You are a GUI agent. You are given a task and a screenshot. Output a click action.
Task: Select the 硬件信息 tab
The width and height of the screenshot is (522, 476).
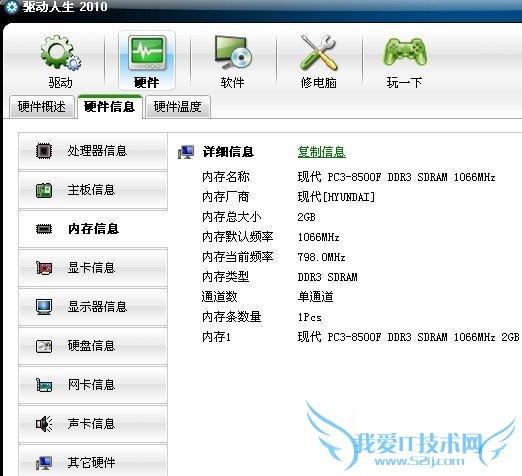pyautogui.click(x=110, y=107)
